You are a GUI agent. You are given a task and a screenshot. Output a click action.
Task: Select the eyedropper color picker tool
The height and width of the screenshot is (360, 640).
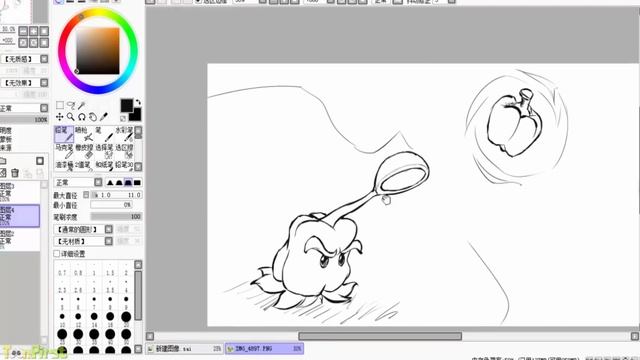[104, 117]
